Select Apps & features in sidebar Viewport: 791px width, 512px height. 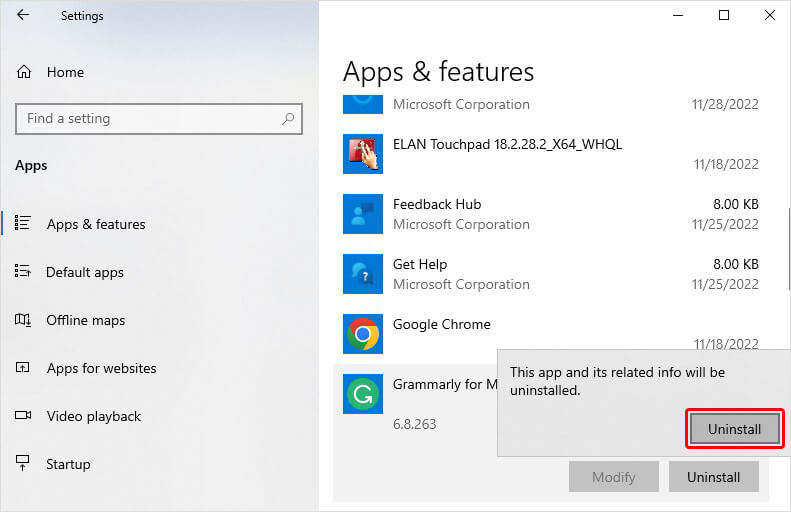(96, 224)
